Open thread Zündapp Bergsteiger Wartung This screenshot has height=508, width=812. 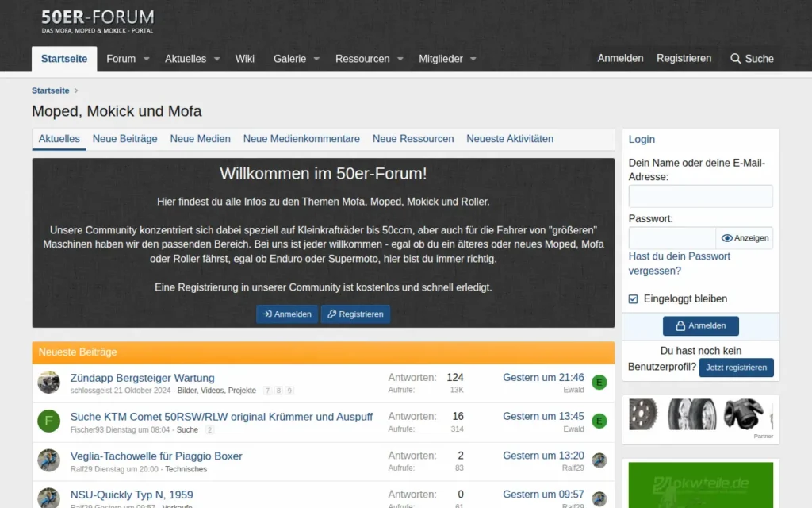pos(143,378)
